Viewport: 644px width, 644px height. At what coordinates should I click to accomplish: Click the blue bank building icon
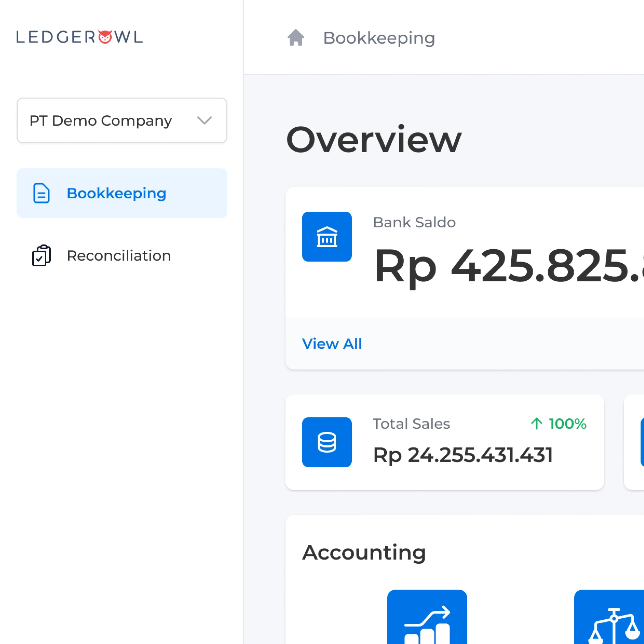(x=327, y=237)
